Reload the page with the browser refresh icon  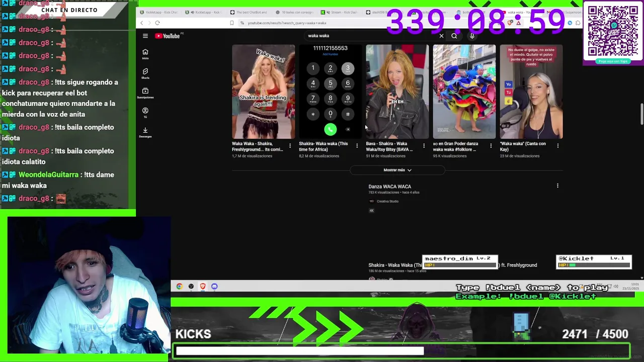pos(157,23)
